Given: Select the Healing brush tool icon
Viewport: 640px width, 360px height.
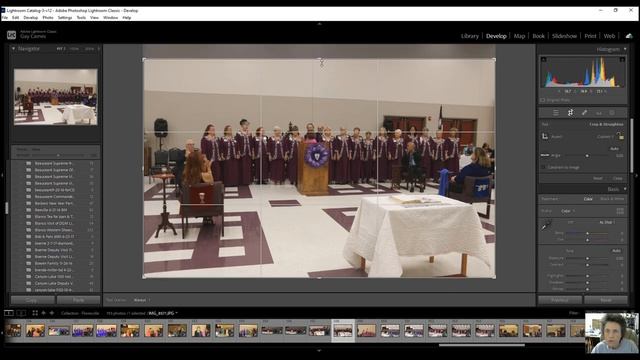Looking at the screenshot, I should (x=584, y=113).
